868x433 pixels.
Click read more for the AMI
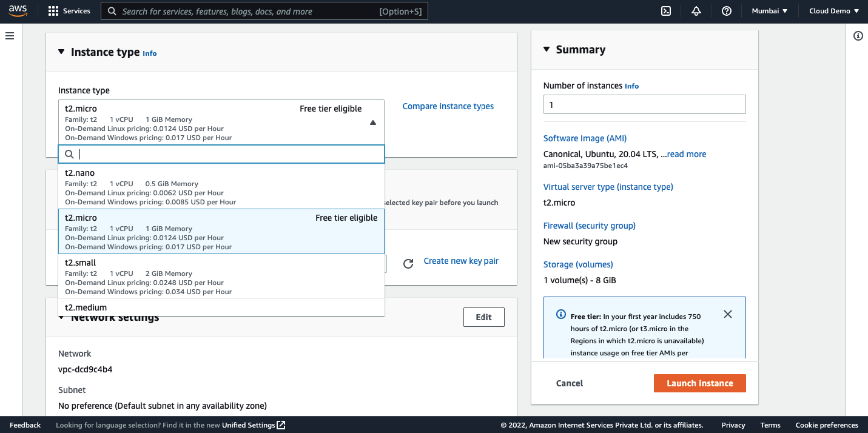click(687, 154)
